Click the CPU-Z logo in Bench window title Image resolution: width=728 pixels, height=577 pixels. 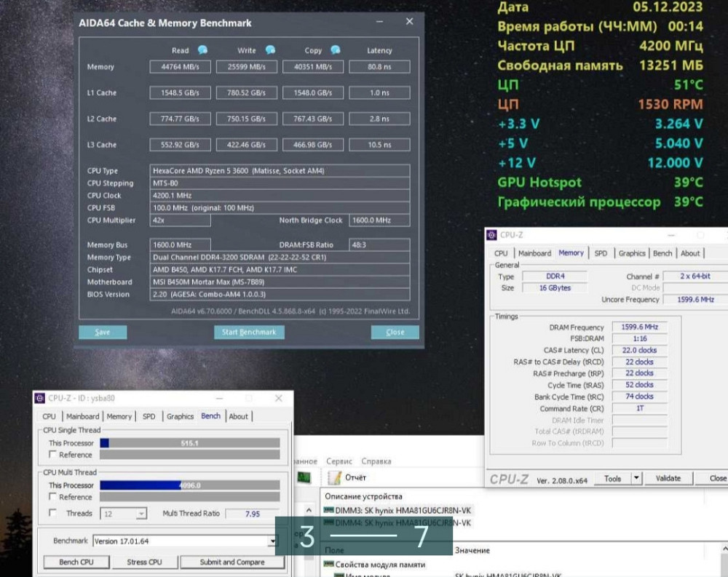[x=41, y=398]
